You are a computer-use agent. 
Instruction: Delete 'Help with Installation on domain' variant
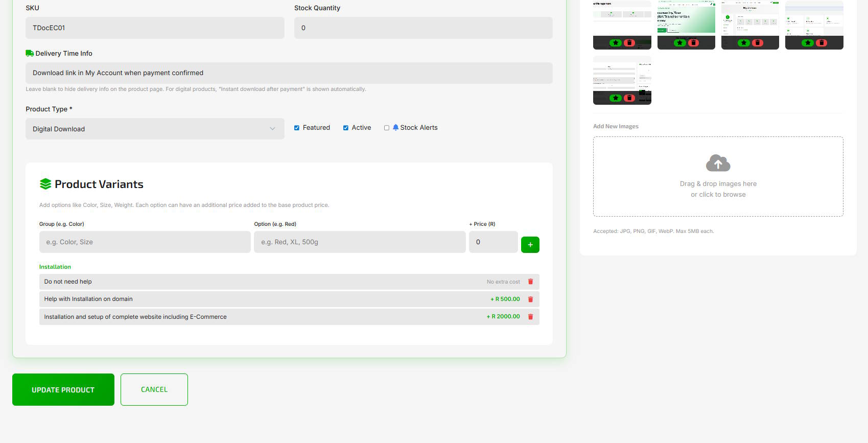530,299
